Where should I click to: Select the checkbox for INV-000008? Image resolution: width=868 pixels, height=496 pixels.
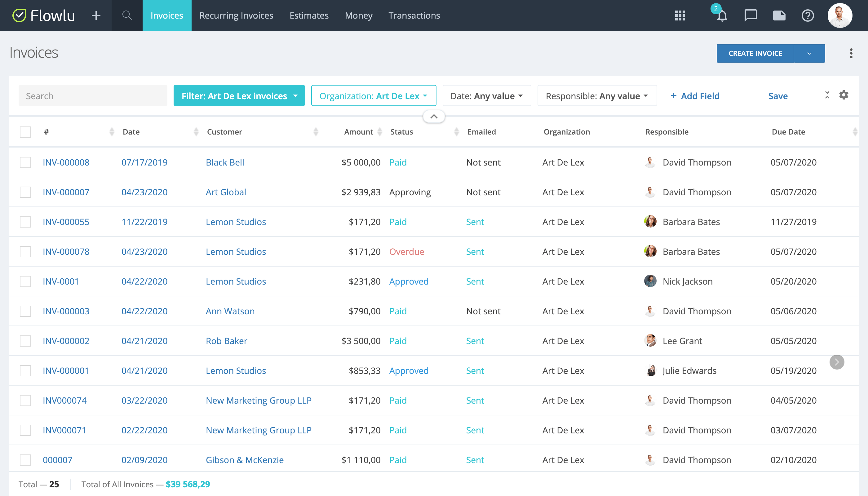click(25, 162)
